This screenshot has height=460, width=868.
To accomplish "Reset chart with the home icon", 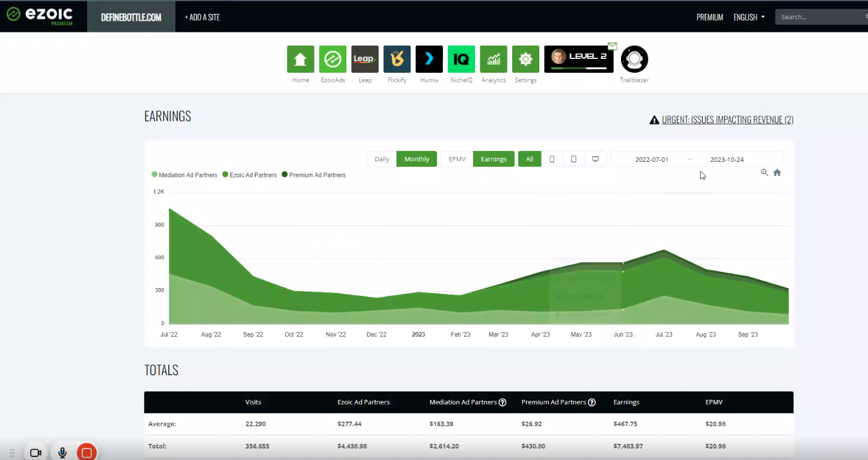I will (777, 173).
